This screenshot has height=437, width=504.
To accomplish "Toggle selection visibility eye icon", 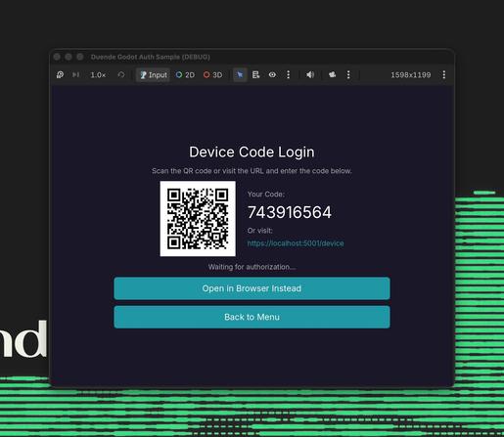I will pyautogui.click(x=272, y=75).
